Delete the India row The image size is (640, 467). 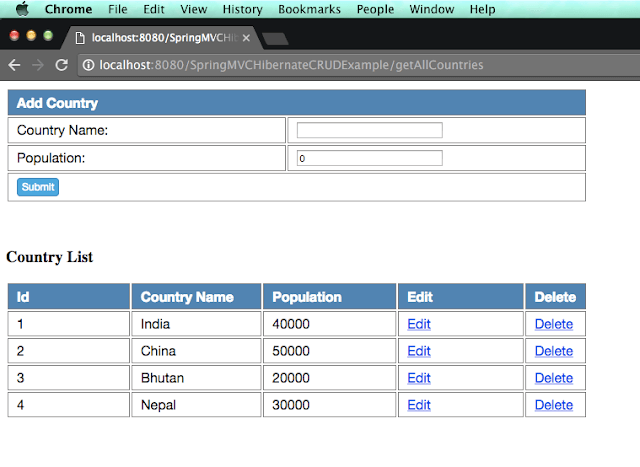[554, 324]
